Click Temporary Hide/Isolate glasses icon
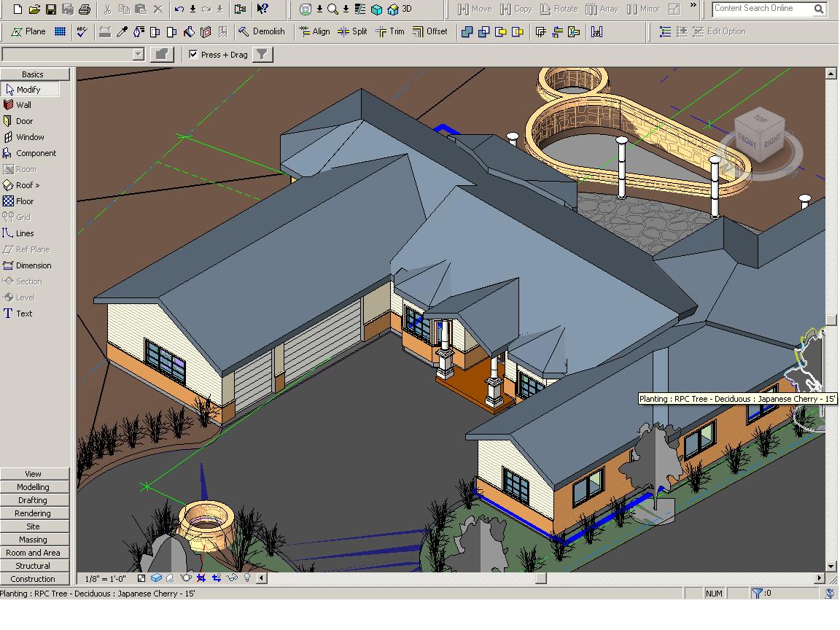 [x=232, y=578]
